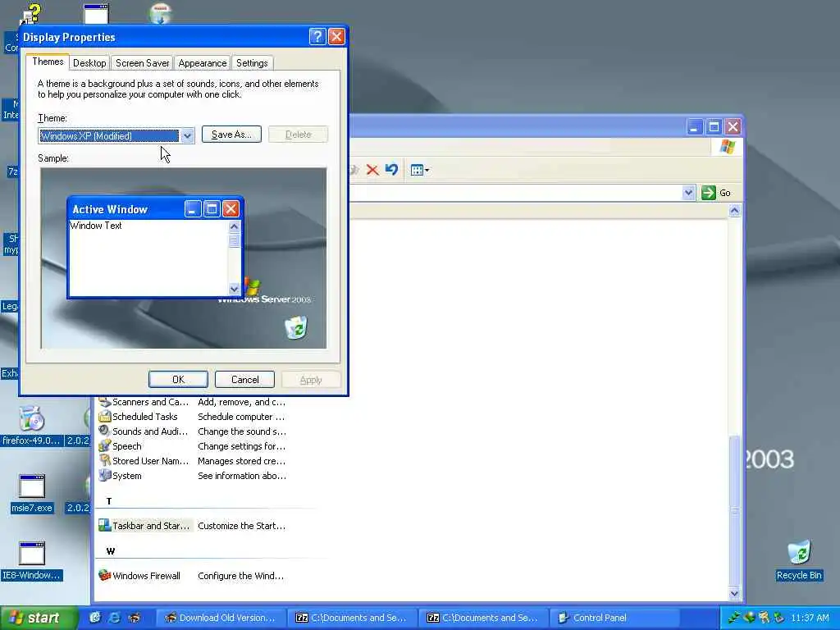Click the help question mark in Display Properties
The height and width of the screenshot is (630, 840).
click(x=317, y=36)
